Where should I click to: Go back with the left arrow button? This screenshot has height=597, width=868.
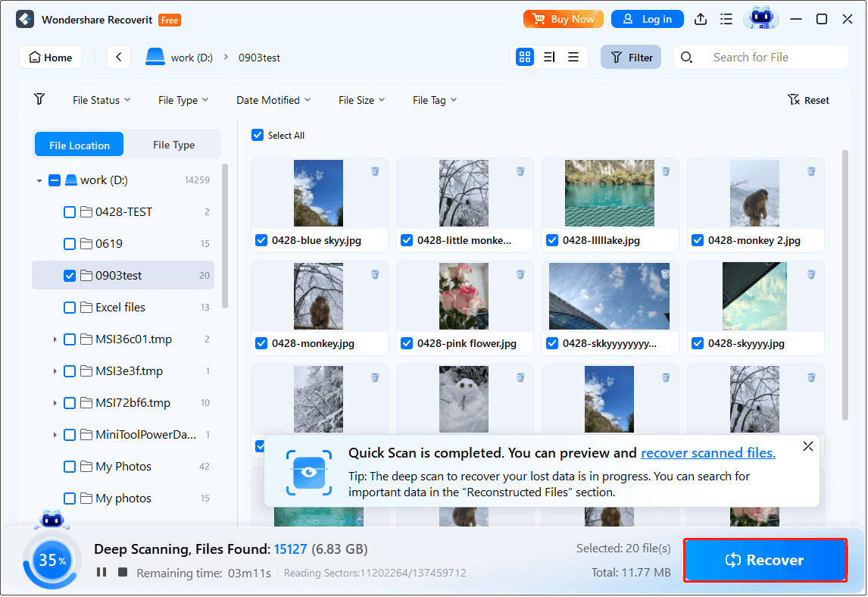[x=118, y=57]
